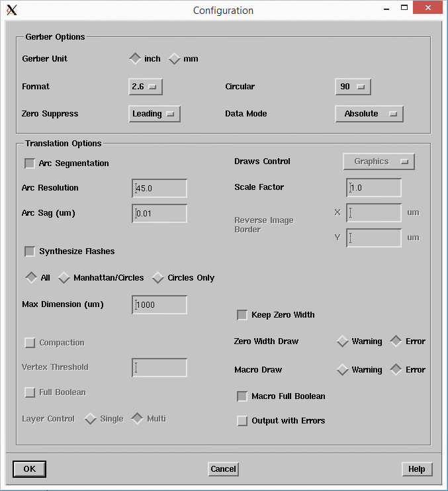Image resolution: width=448 pixels, height=491 pixels.
Task: Click the Cancel button
Action: tap(223, 469)
